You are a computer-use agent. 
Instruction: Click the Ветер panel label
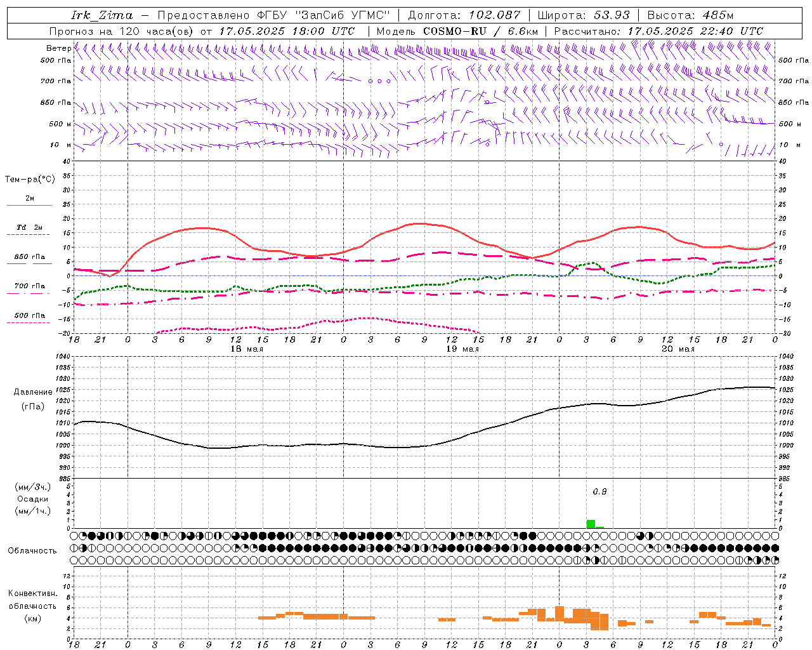coord(58,48)
